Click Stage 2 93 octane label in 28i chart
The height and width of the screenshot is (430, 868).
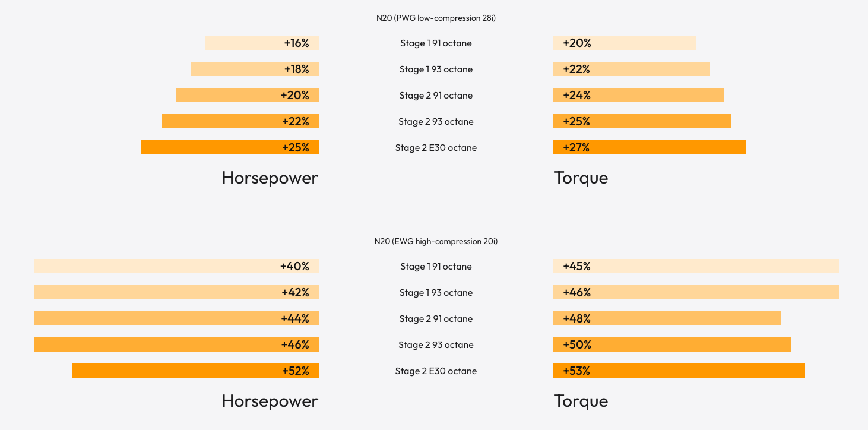click(436, 121)
